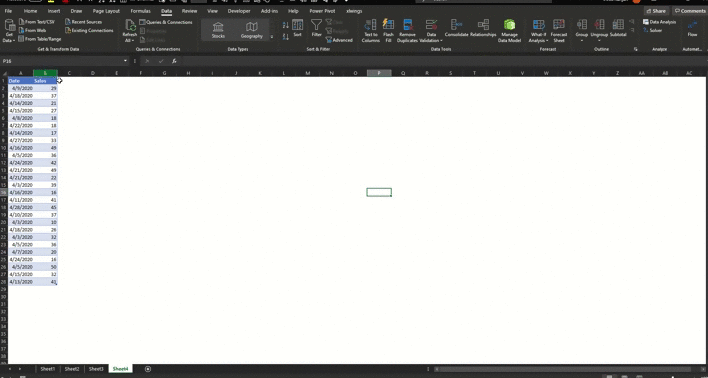Viewport: 708px width, 378px height.
Task: Open Existing Connections
Action: pos(89,30)
